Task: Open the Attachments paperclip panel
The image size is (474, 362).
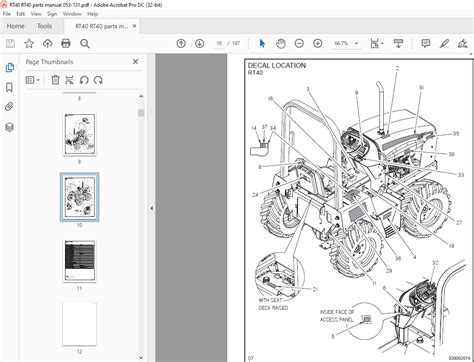Action: (9, 107)
